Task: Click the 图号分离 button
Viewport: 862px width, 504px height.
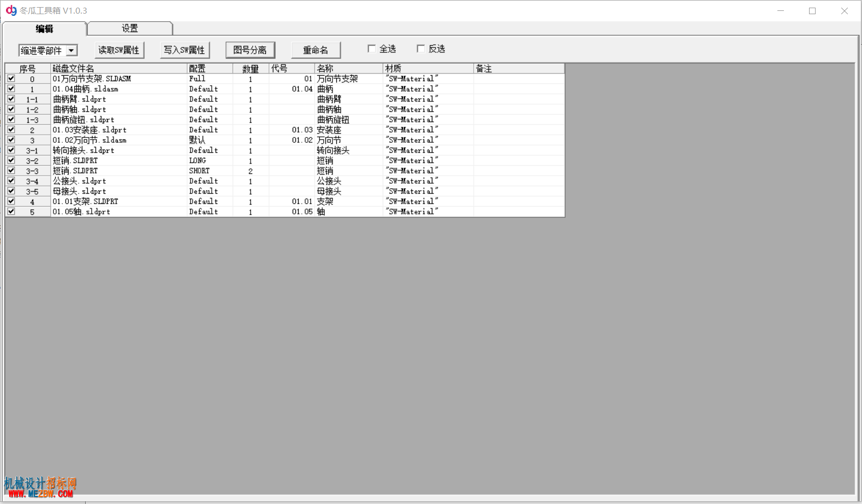Action: pyautogui.click(x=250, y=50)
